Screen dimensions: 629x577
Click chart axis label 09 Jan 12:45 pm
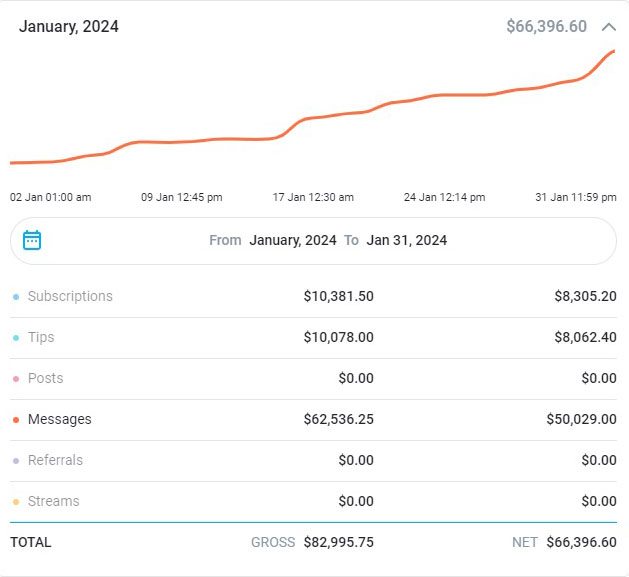[x=182, y=197]
